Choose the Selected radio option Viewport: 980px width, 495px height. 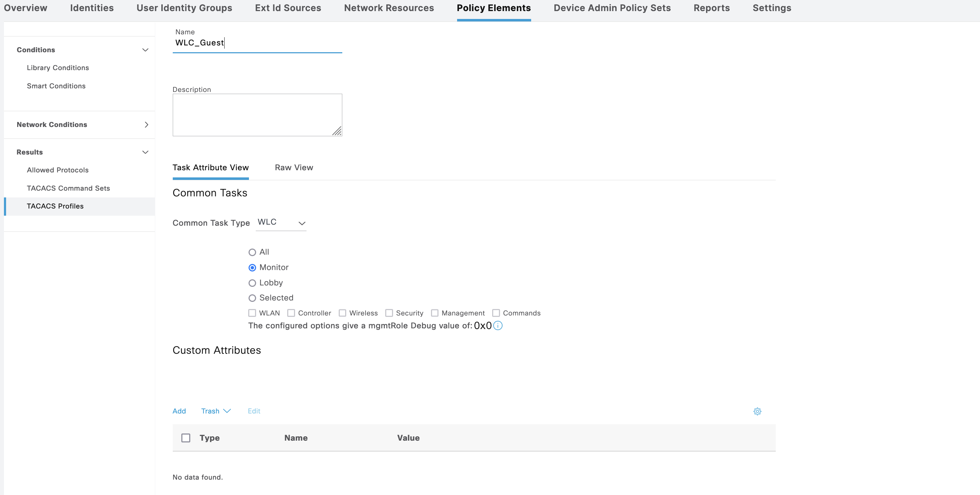tap(252, 298)
